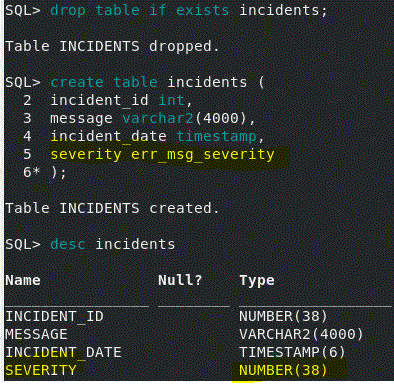Click the TIMESTAMP(6) type value

click(292, 352)
